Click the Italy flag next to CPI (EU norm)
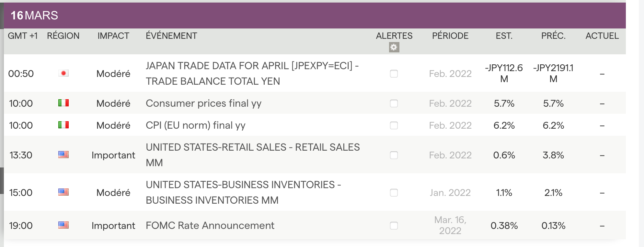644x247 pixels. 63,125
